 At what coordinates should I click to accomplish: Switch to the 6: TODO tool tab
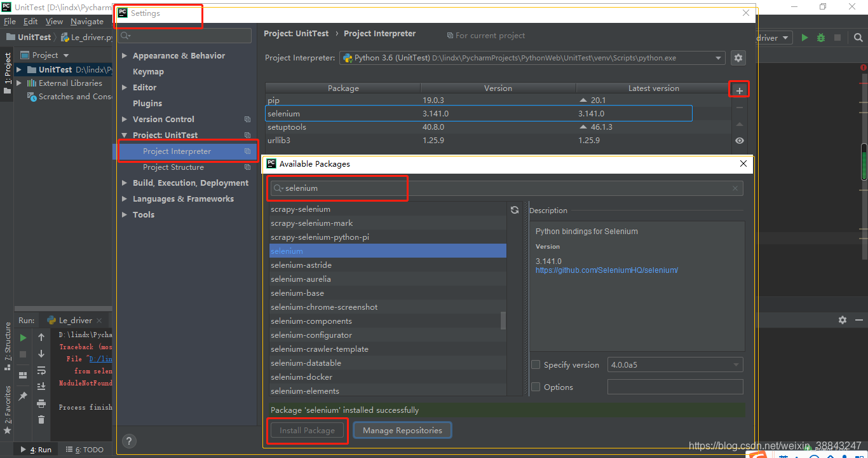tap(85, 450)
